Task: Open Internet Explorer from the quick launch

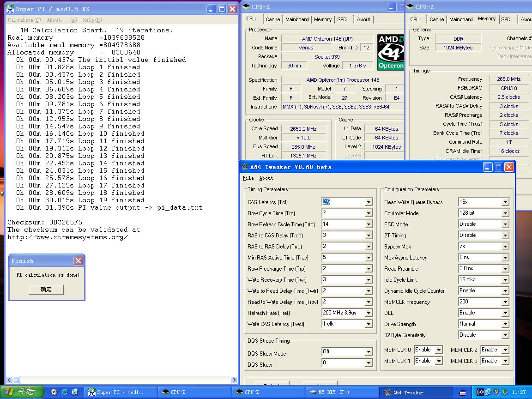Action: 65,392
